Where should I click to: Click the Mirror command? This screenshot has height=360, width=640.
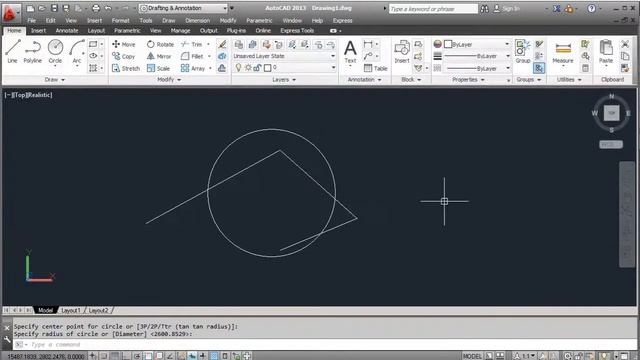point(159,56)
